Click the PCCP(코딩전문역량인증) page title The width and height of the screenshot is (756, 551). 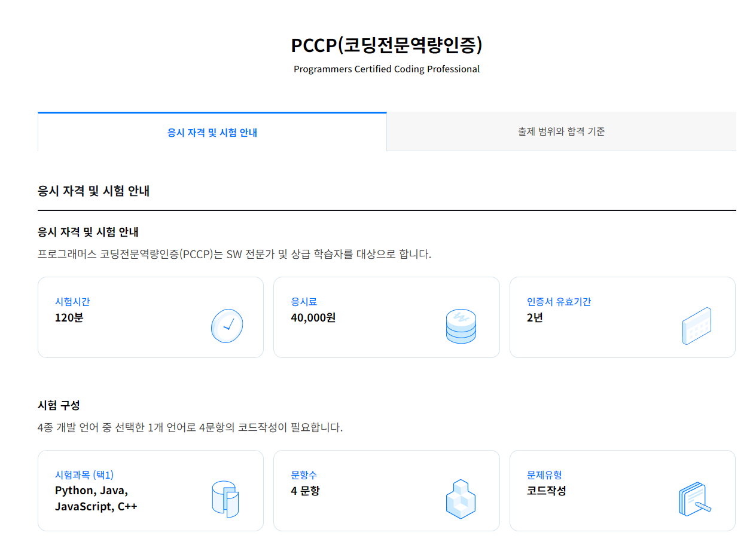coord(386,45)
